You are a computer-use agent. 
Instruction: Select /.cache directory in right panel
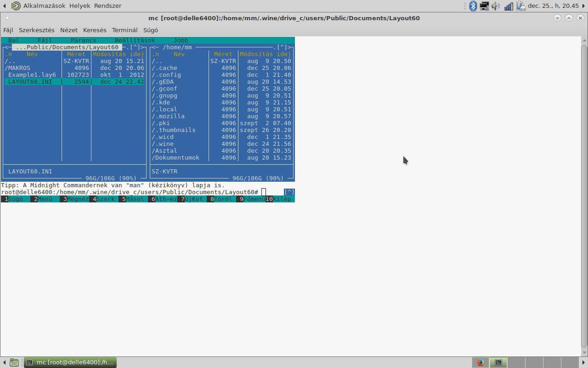(221, 68)
